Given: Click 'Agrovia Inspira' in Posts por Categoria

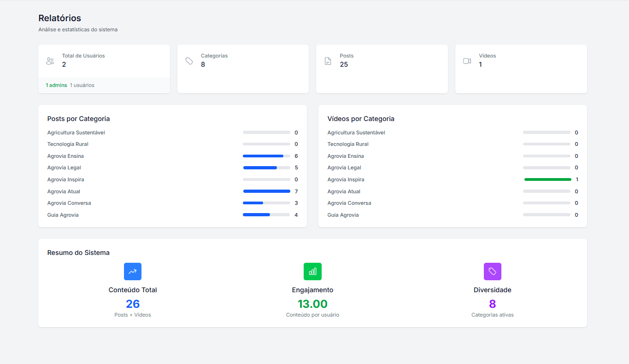Looking at the screenshot, I should point(66,179).
